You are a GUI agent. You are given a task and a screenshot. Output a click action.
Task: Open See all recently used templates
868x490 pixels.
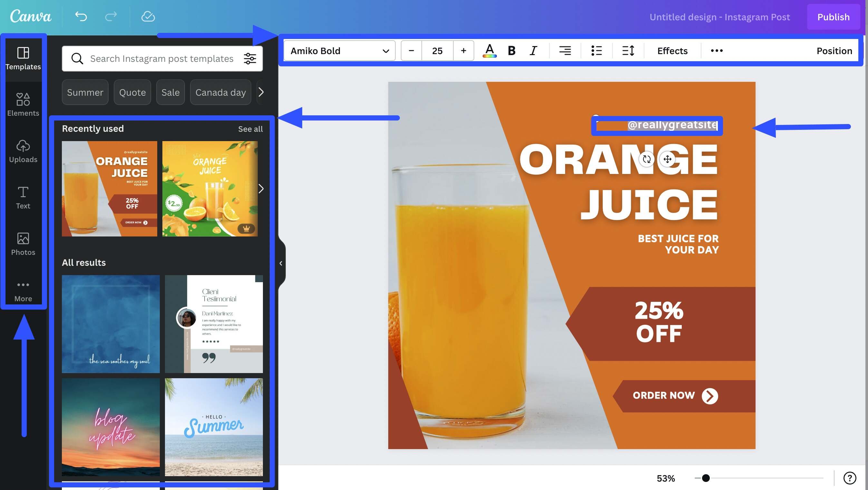[250, 129]
